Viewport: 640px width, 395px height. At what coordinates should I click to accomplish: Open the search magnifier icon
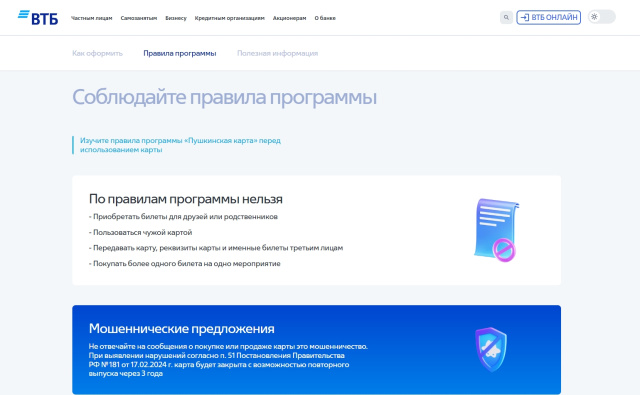point(506,17)
